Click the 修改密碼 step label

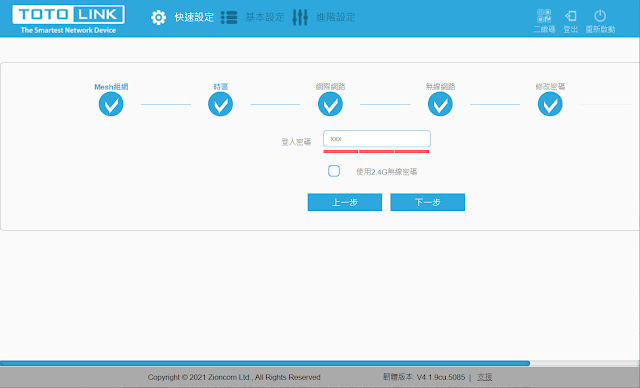tap(550, 86)
